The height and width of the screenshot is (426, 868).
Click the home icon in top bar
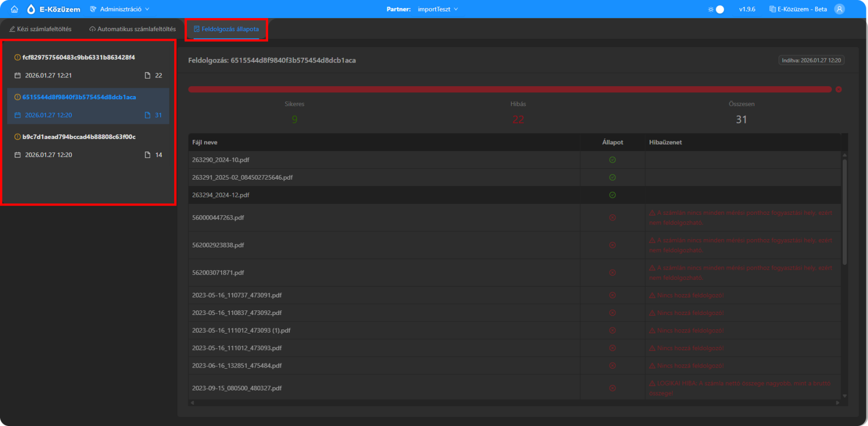[14, 9]
